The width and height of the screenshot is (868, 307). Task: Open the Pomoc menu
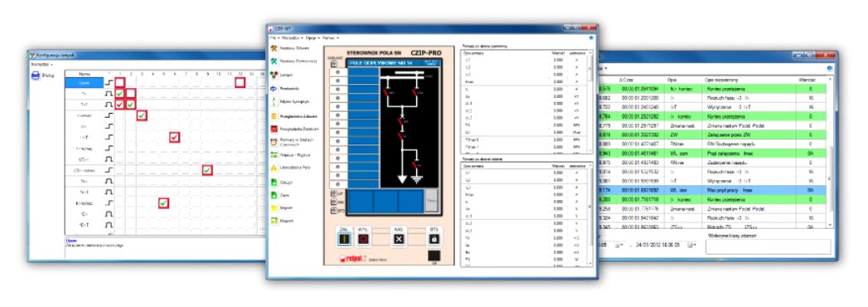[331, 38]
